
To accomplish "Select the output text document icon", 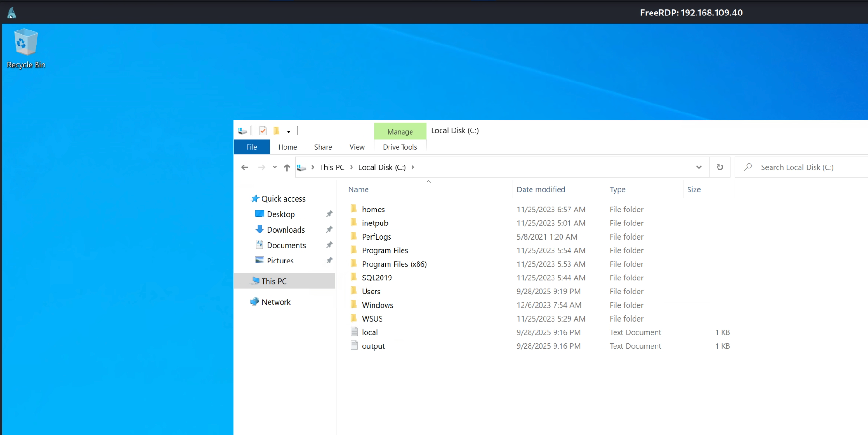I will click(x=354, y=346).
